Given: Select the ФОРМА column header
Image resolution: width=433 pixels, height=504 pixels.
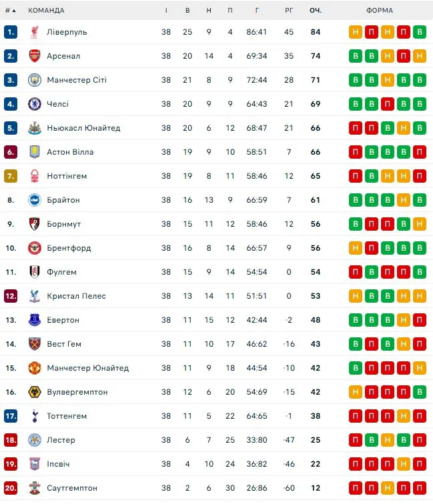Looking at the screenshot, I should click(380, 11).
